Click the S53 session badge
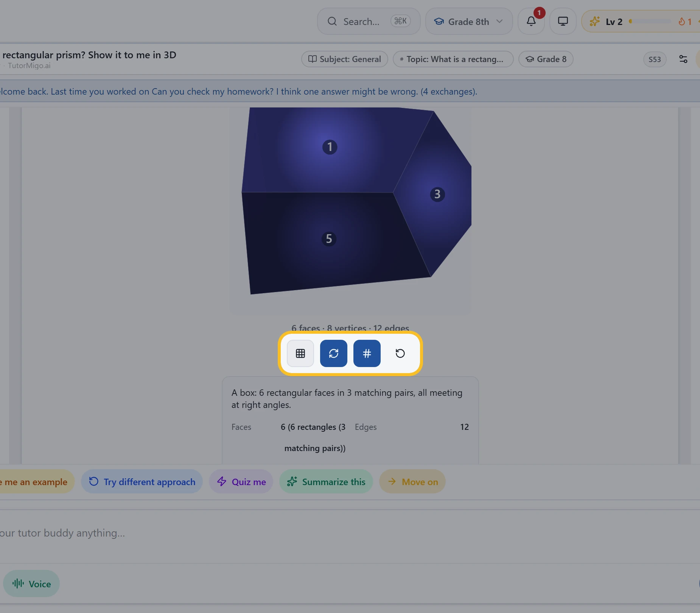Viewport: 700px width, 613px height. click(655, 59)
